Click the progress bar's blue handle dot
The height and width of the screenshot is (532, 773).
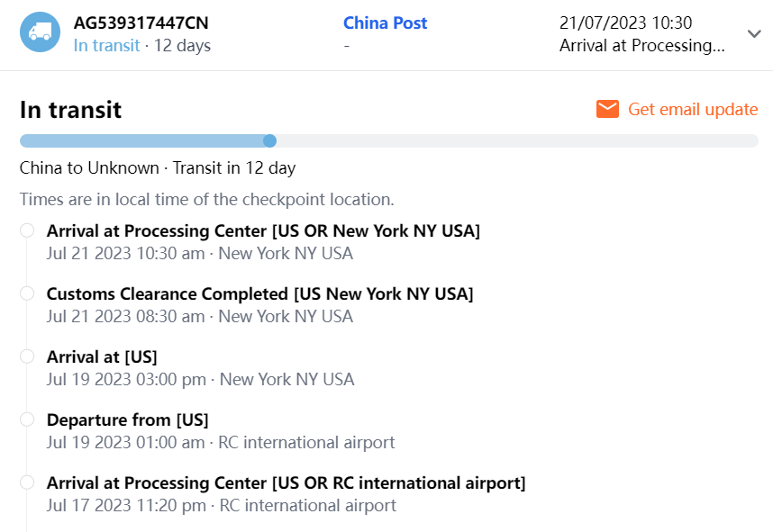pyautogui.click(x=269, y=140)
